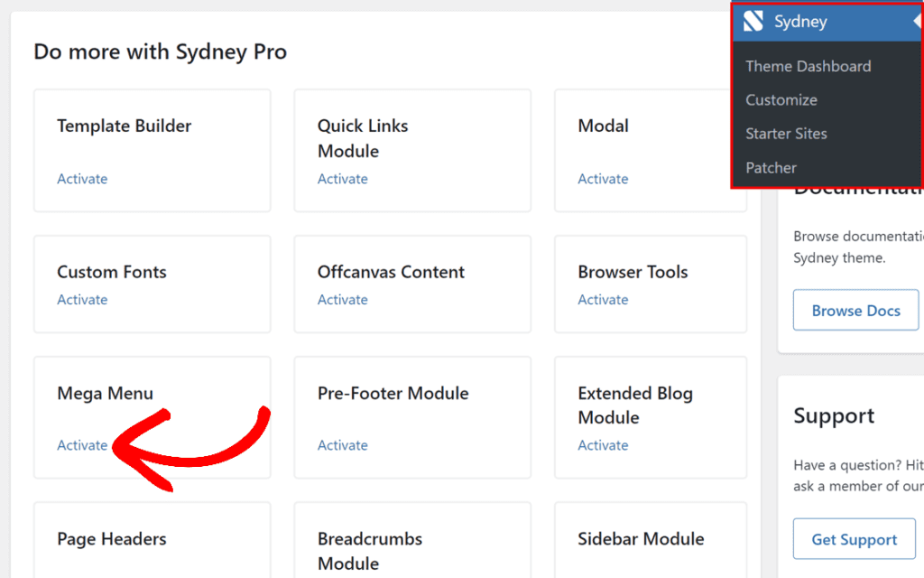
Task: Select the Sidebar Module card
Action: 650,540
